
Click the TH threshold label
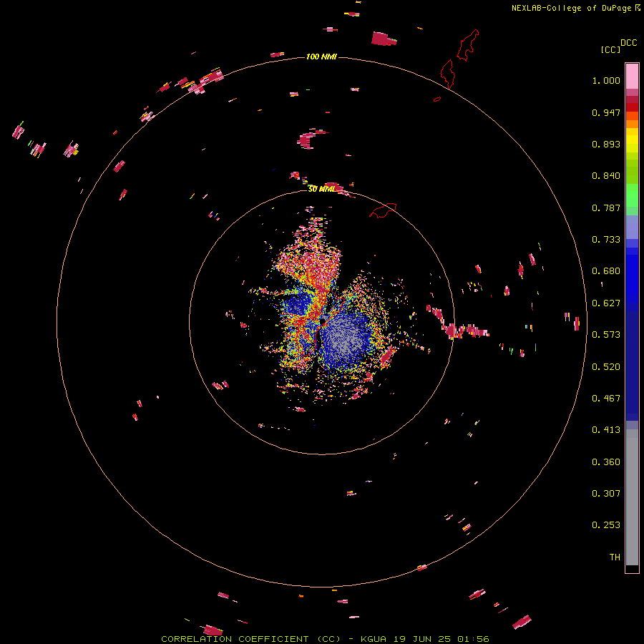[x=615, y=557]
